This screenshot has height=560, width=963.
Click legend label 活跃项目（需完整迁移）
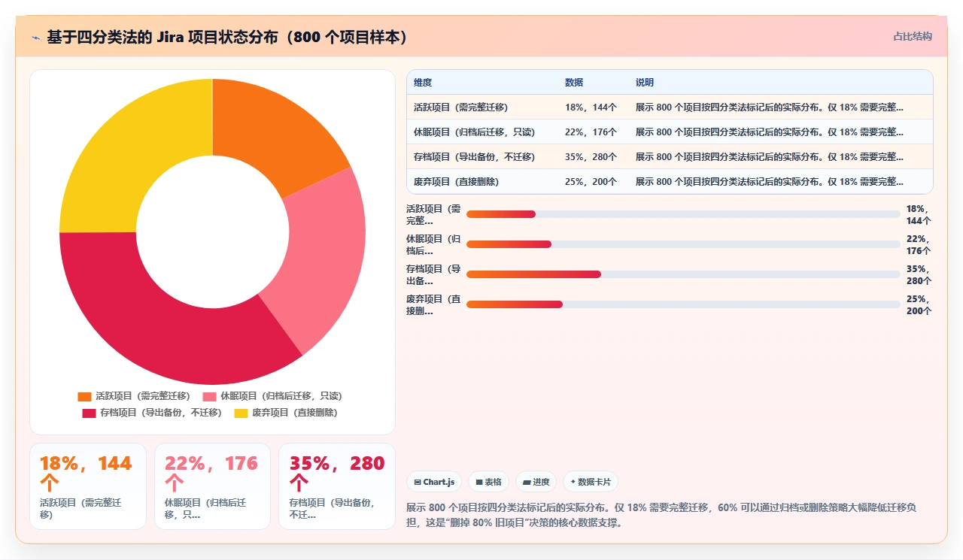click(143, 396)
